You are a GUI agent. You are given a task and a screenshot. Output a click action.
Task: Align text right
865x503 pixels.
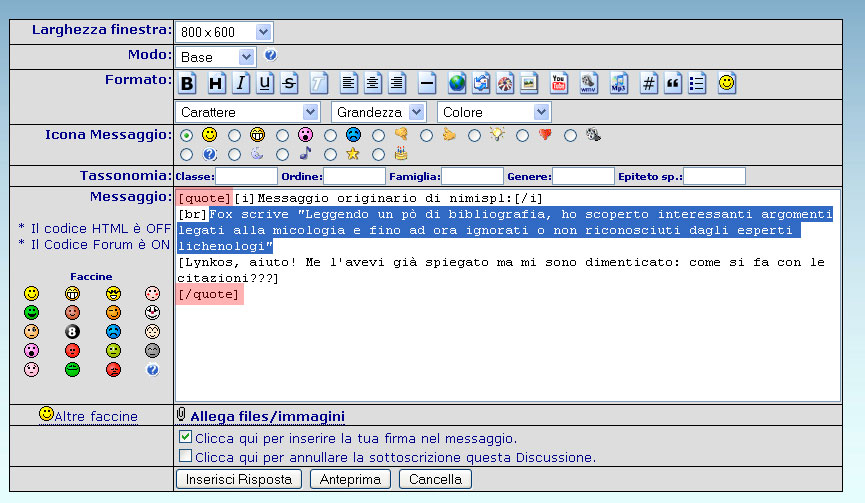click(x=397, y=83)
